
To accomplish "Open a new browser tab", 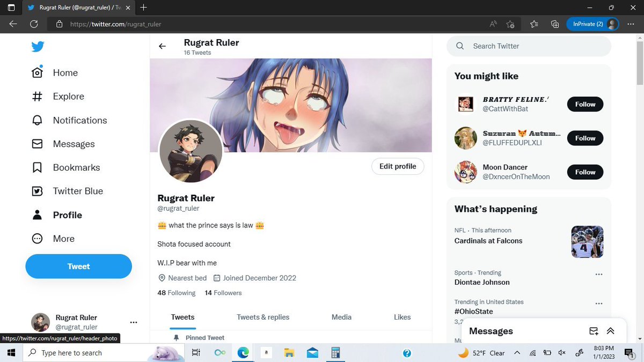I will (143, 8).
